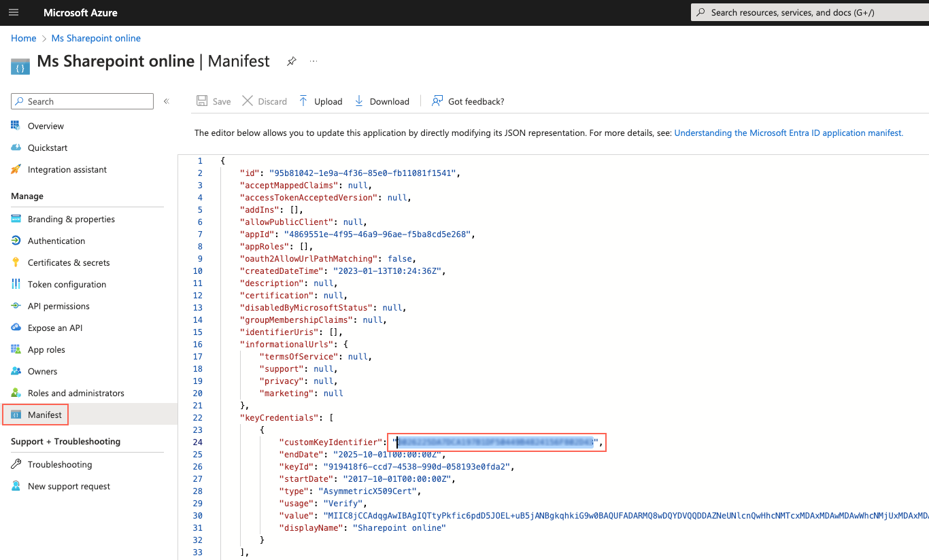
Task: Open the Azure portal hamburger menu
Action: [14, 13]
